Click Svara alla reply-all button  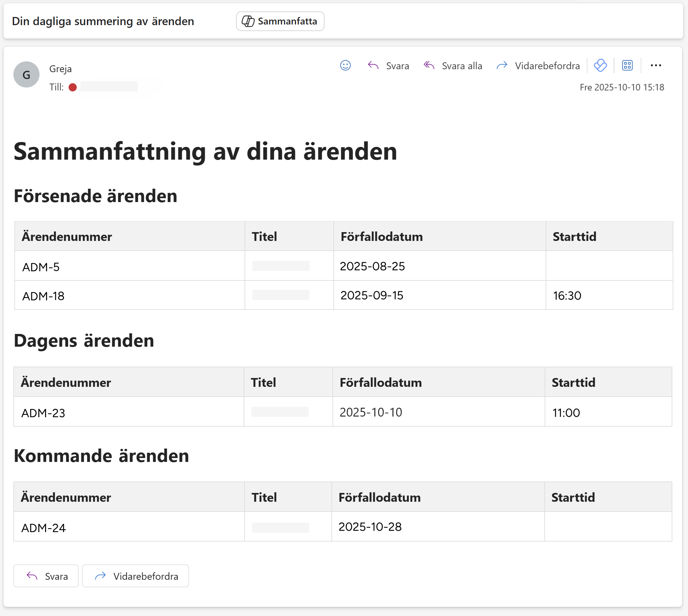tap(453, 66)
